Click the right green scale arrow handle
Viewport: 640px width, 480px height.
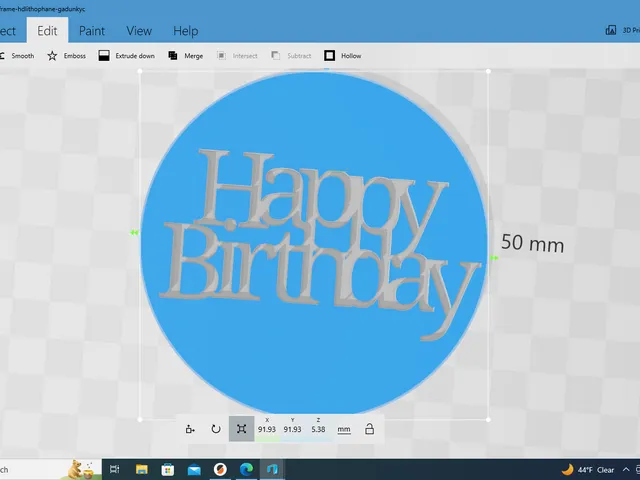coord(494,258)
